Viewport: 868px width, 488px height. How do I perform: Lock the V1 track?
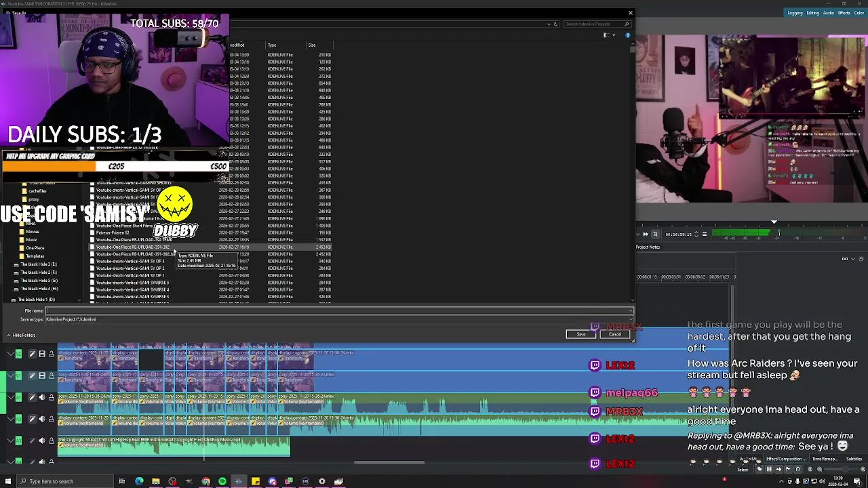pos(51,375)
